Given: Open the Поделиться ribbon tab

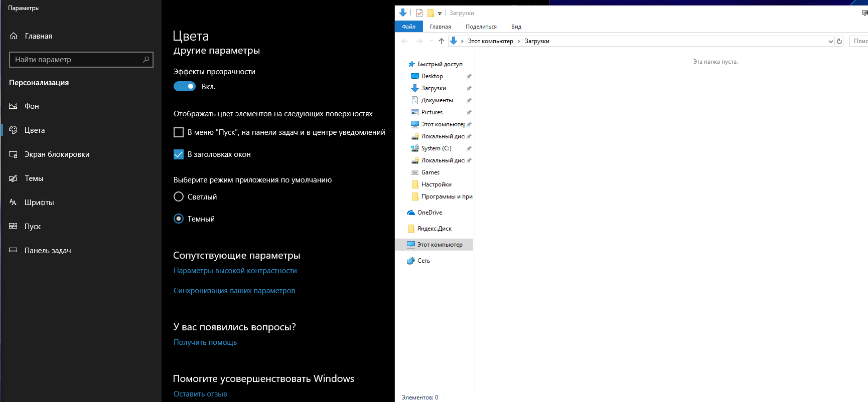Looking at the screenshot, I should coord(481,27).
